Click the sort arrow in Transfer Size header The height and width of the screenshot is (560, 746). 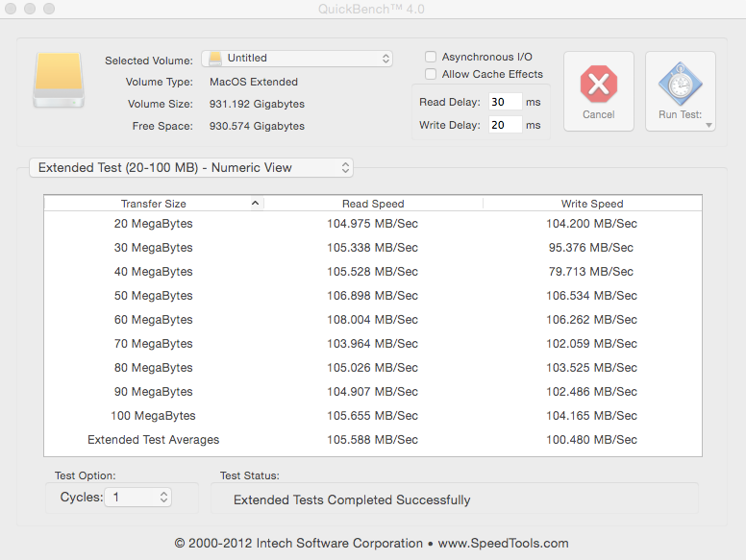tap(255, 204)
